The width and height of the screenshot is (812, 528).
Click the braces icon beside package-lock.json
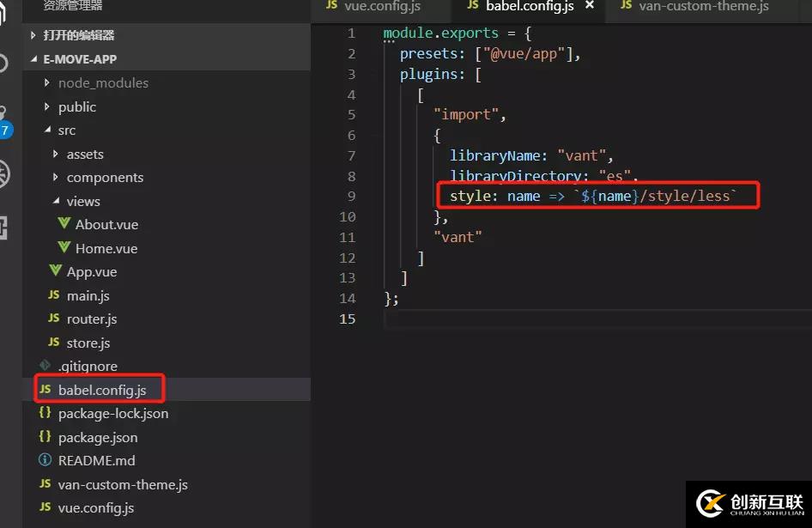pos(45,413)
